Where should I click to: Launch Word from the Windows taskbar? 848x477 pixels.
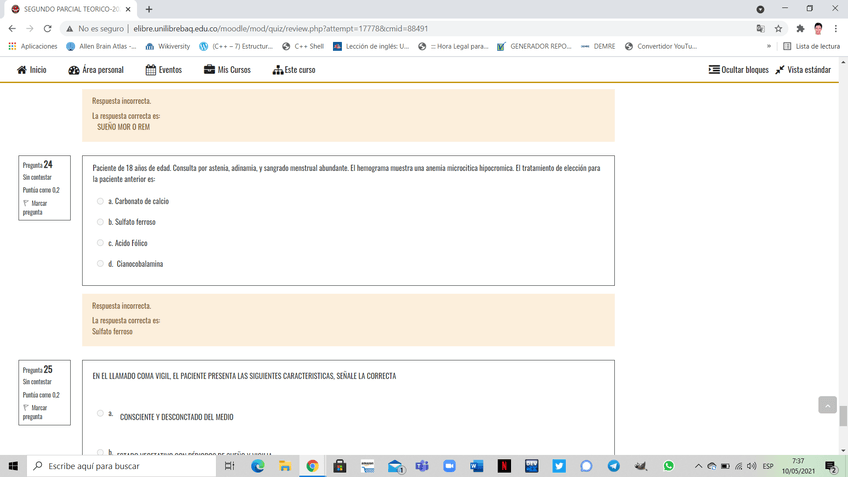(476, 466)
